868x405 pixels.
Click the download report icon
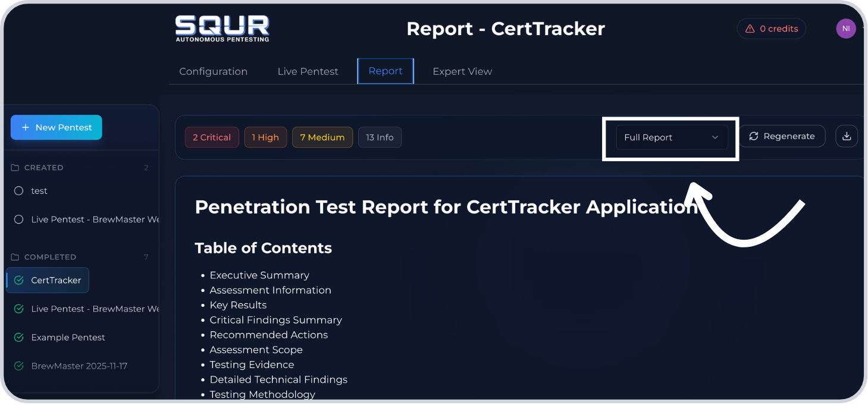tap(846, 136)
